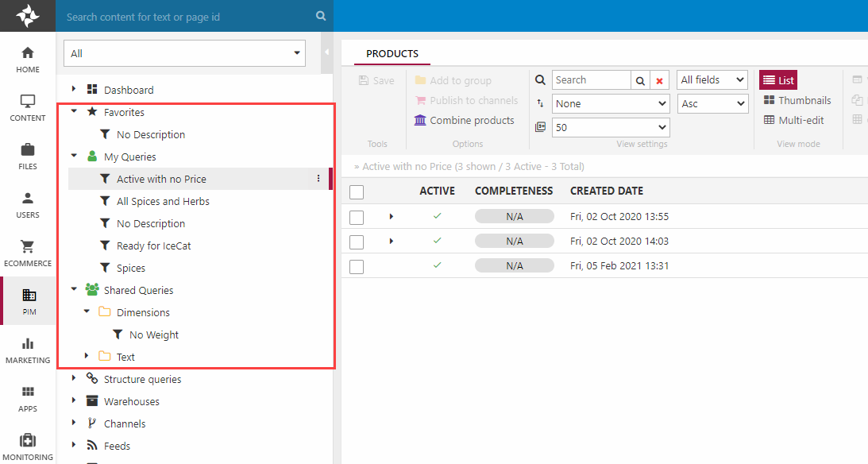
Task: Tick checkbox of the 13:55 product row
Action: pos(357,217)
